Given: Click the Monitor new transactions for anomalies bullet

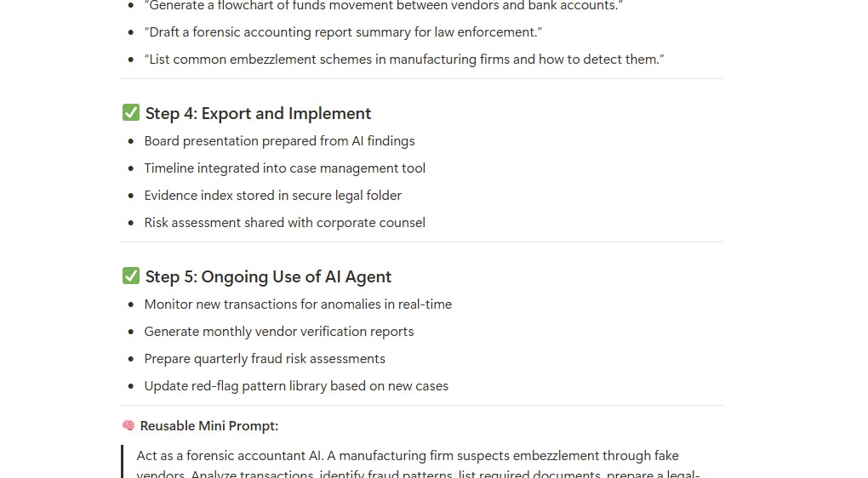Looking at the screenshot, I should [x=298, y=304].
